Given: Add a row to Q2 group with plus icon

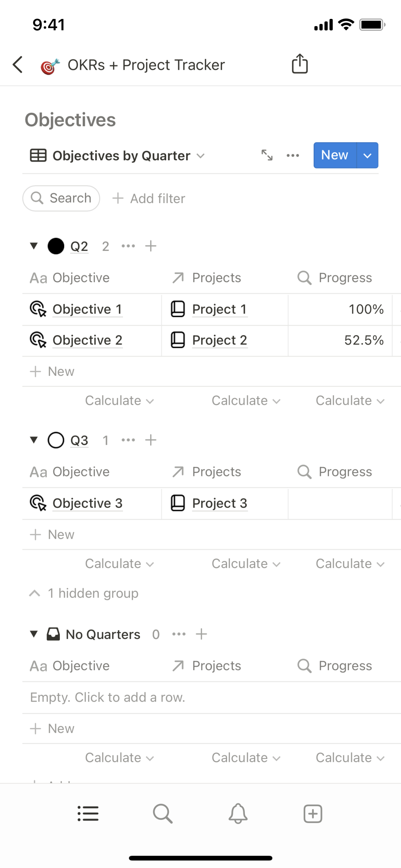Looking at the screenshot, I should point(151,246).
